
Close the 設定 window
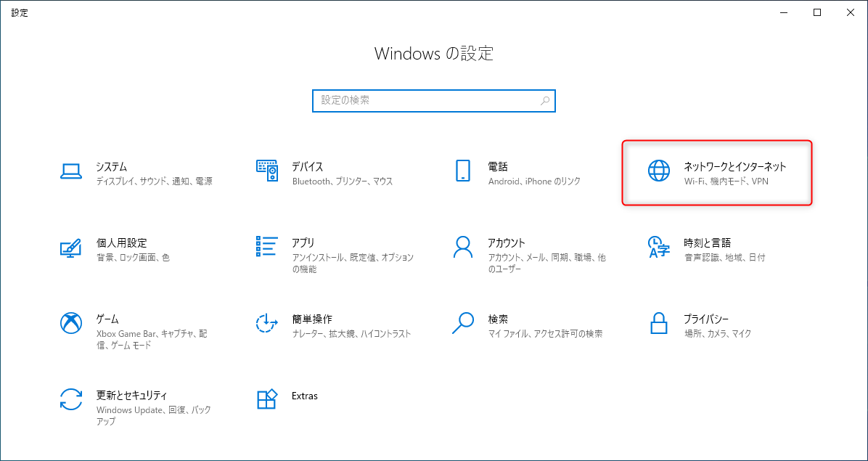[851, 13]
